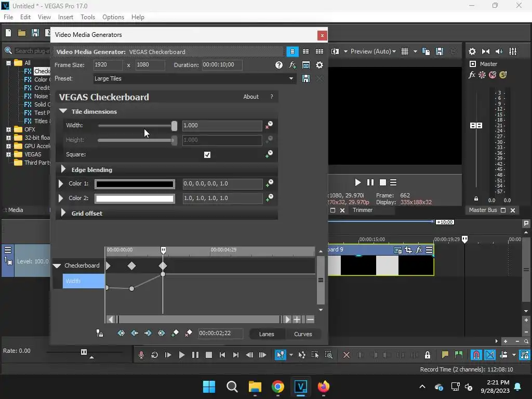This screenshot has height=399, width=532.
Task: Toggle the Square checkbox
Action: point(207,155)
